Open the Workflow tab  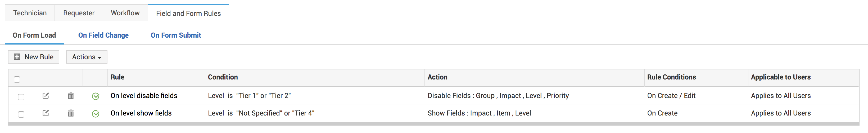click(125, 13)
